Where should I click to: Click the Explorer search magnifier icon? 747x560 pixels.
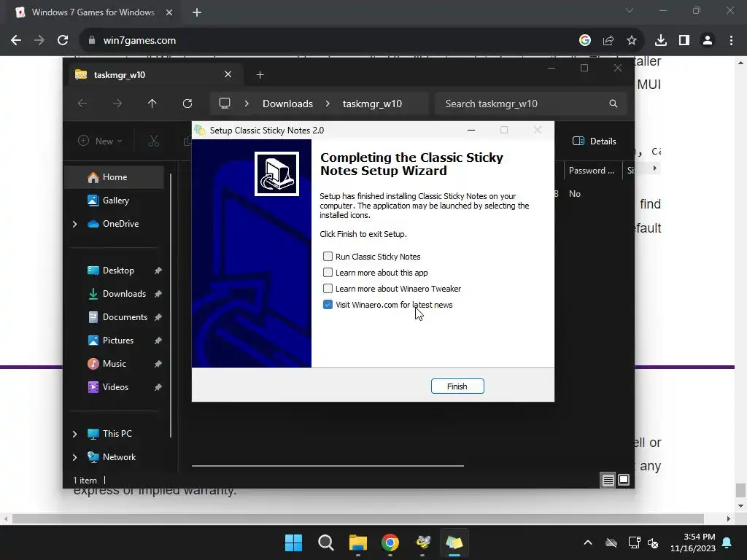pyautogui.click(x=613, y=104)
